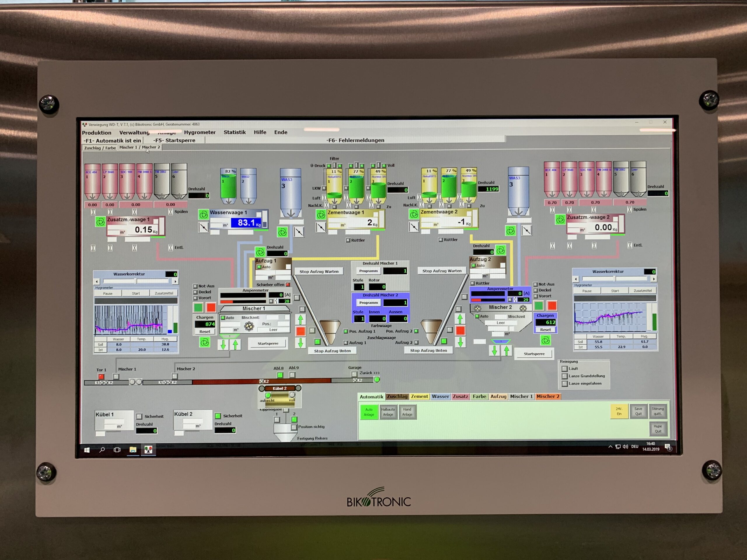The image size is (747, 560).
Task: Click the taskbar search magnifier icon
Action: pyautogui.click(x=102, y=450)
